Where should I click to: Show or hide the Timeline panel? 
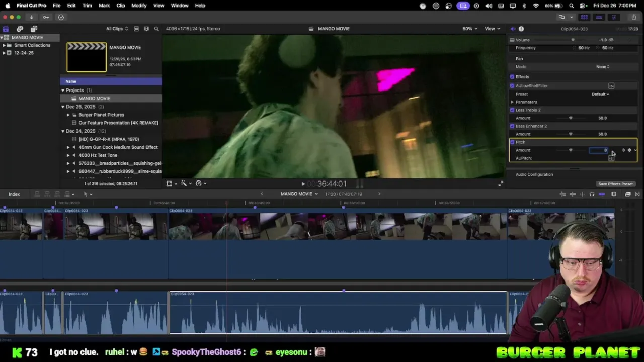point(599,17)
